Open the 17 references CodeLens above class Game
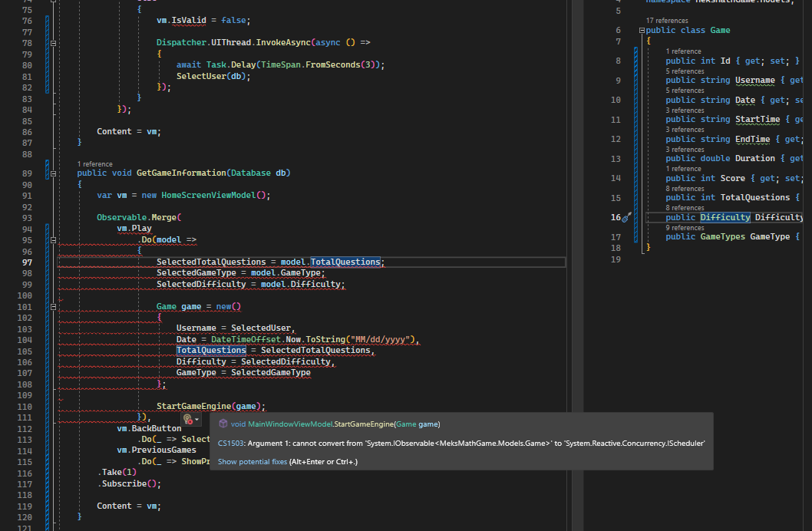Viewport: 812px width, 531px height. pyautogui.click(x=667, y=21)
